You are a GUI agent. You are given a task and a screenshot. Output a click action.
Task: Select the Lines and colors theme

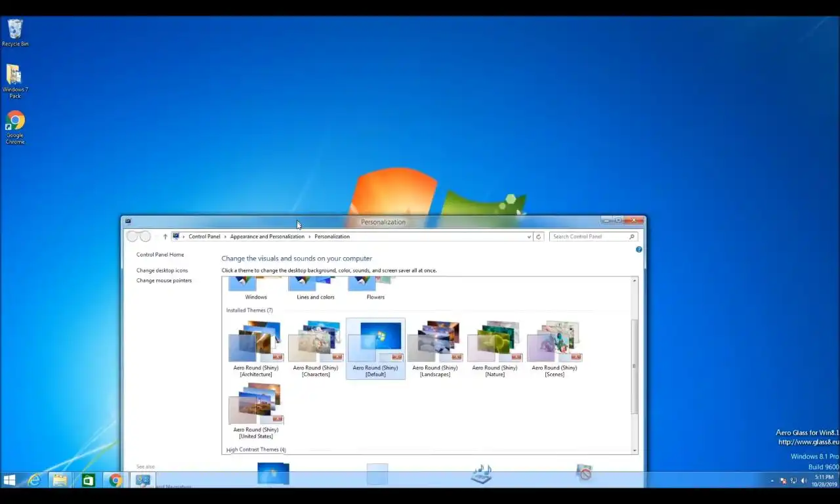click(x=316, y=289)
